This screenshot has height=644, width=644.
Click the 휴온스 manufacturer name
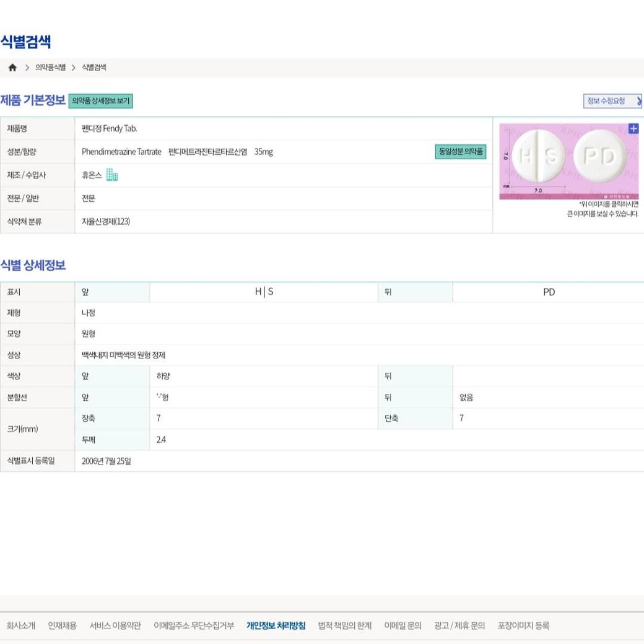pyautogui.click(x=92, y=175)
